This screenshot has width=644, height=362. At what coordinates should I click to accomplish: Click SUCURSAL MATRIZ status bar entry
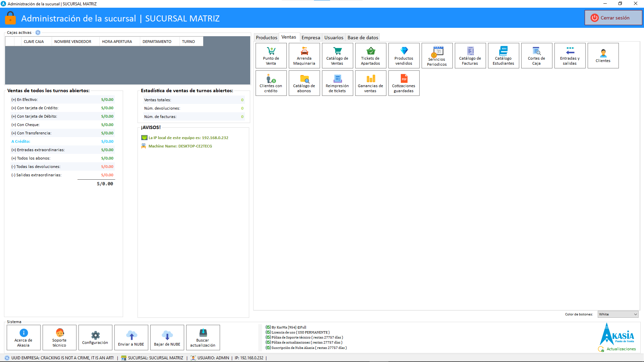[156, 358]
